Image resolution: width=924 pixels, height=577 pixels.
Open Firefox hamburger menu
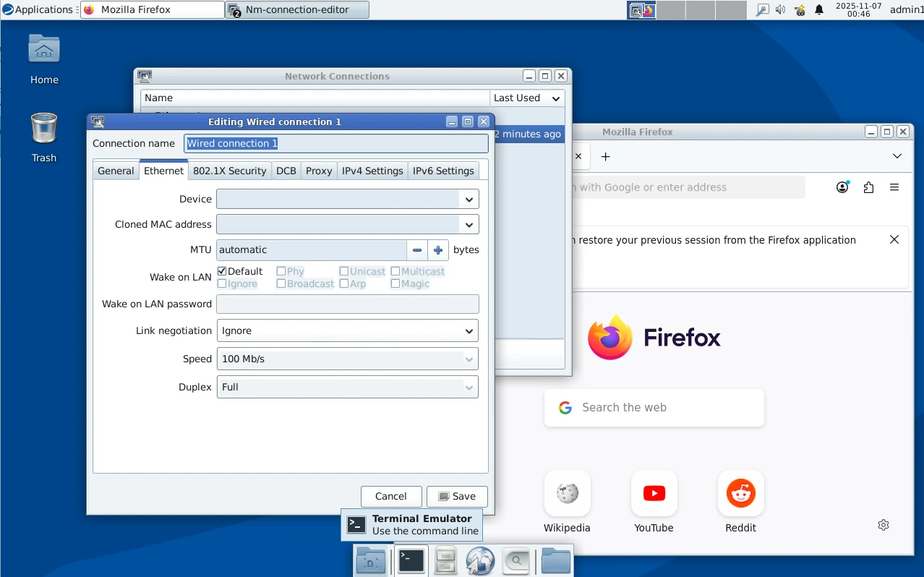point(894,187)
